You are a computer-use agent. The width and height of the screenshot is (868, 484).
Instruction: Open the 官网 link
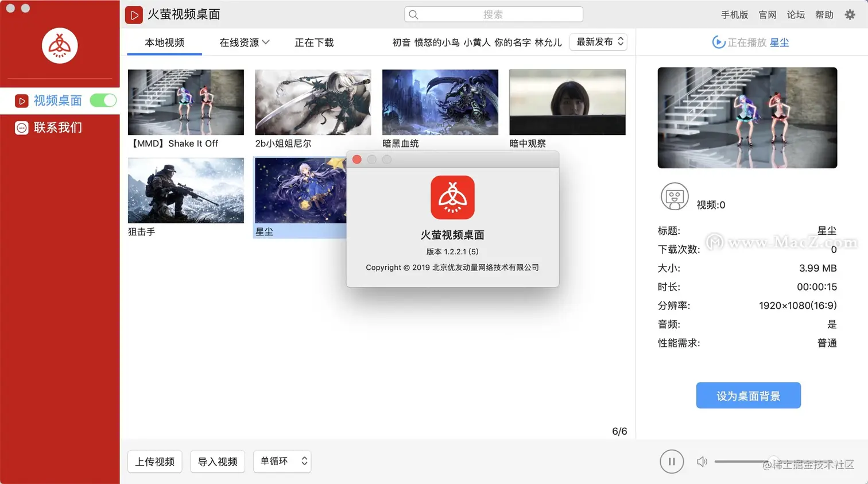[768, 15]
